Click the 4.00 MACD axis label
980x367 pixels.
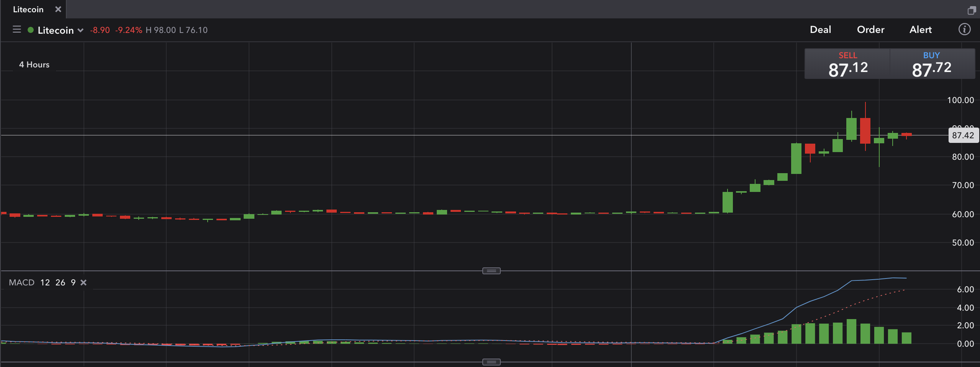[965, 308]
